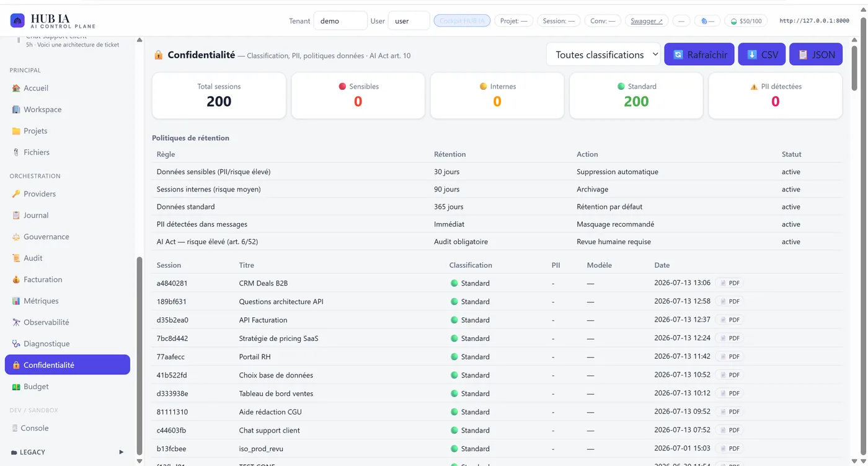The image size is (868, 466).
Task: Select the Confidentialité sidebar item
Action: point(68,365)
